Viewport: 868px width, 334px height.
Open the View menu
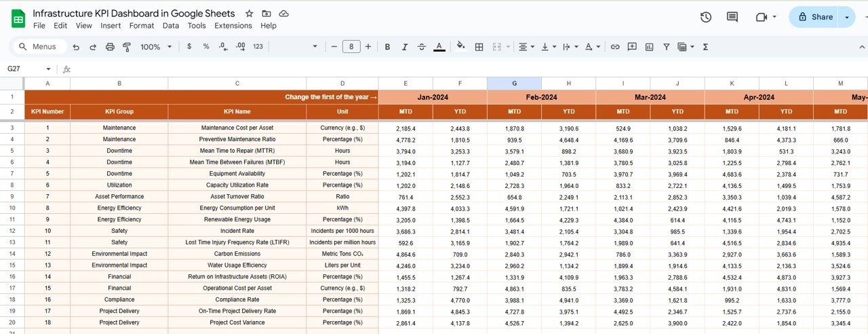point(84,26)
